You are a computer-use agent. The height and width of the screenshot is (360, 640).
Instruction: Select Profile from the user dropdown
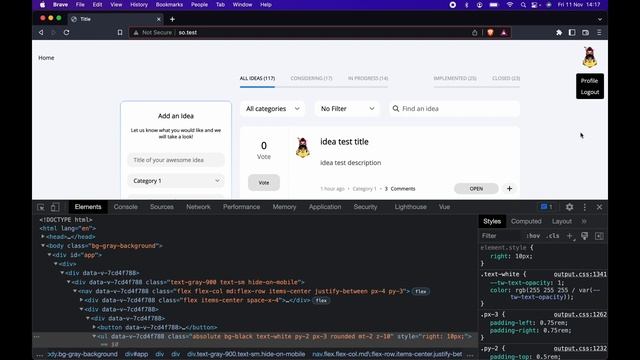tap(589, 81)
